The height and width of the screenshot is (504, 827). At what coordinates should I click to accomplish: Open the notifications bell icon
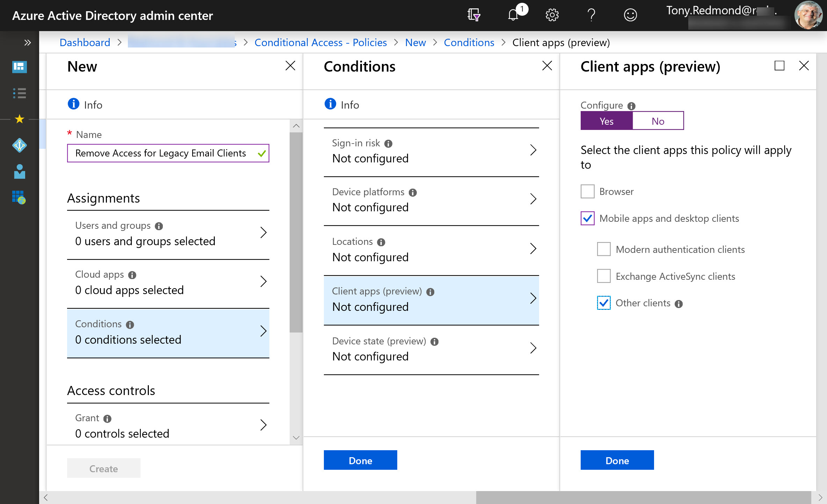[513, 15]
